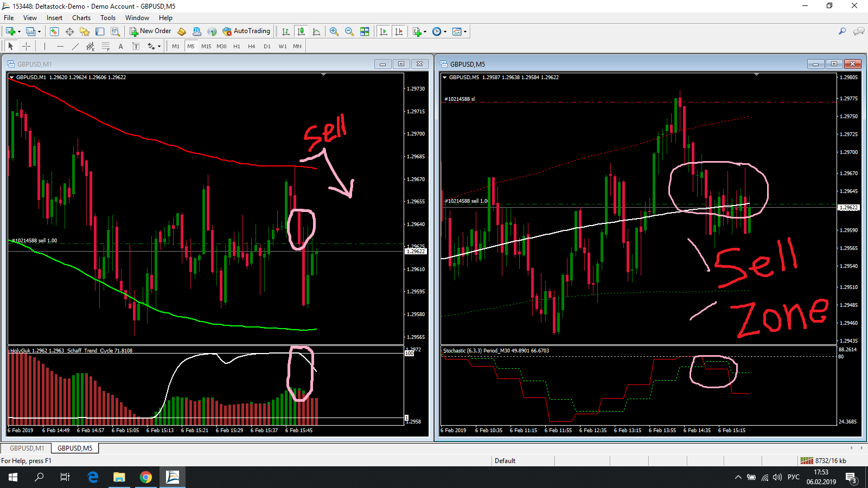Open the Profiles toolbar icon
Screen dimensions: 868x488
[x=30, y=31]
